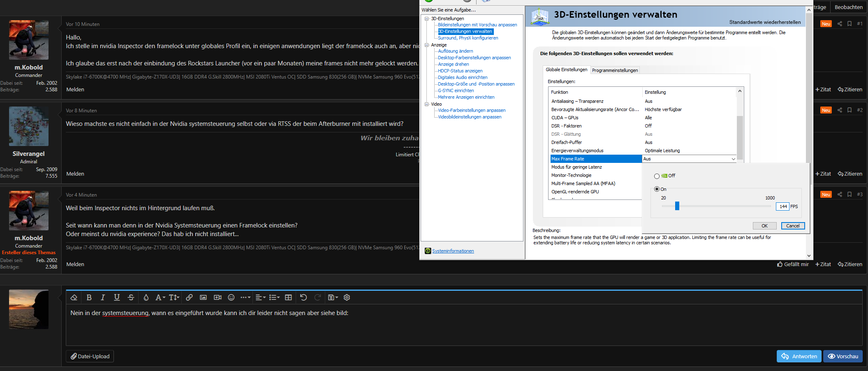Click into the reply text area
This screenshot has width=868, height=371.
pos(464,325)
